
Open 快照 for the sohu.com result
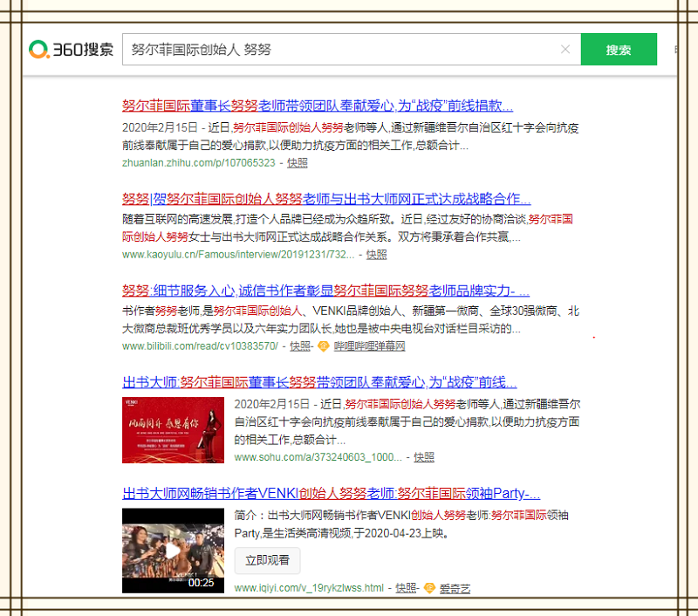click(x=424, y=456)
